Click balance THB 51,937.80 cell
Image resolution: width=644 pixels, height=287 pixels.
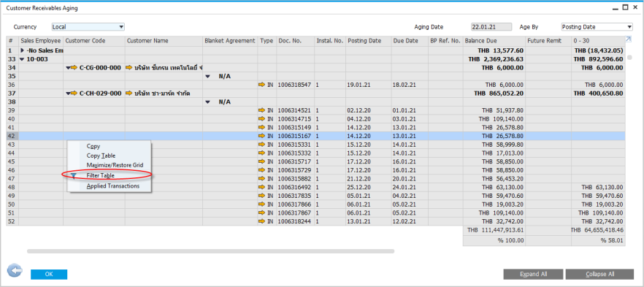pyautogui.click(x=494, y=110)
